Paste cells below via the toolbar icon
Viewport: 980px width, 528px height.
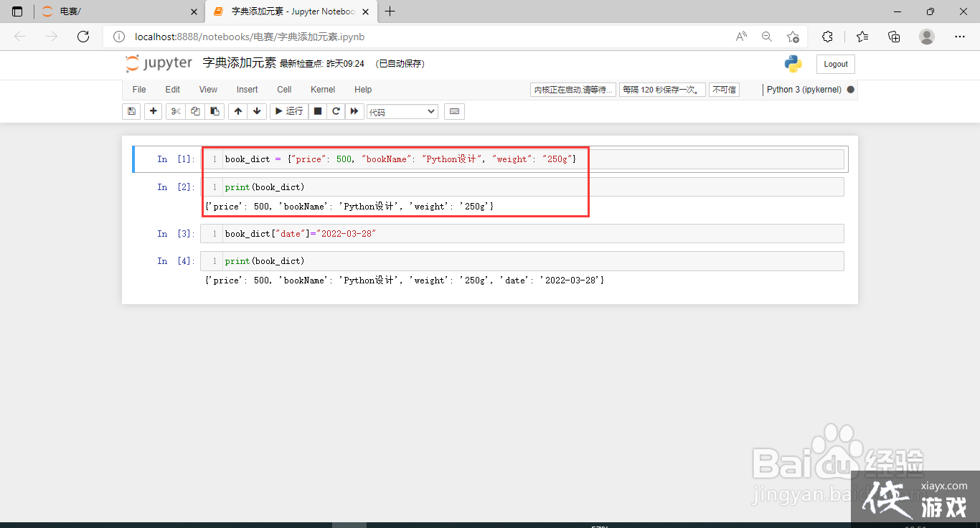214,111
